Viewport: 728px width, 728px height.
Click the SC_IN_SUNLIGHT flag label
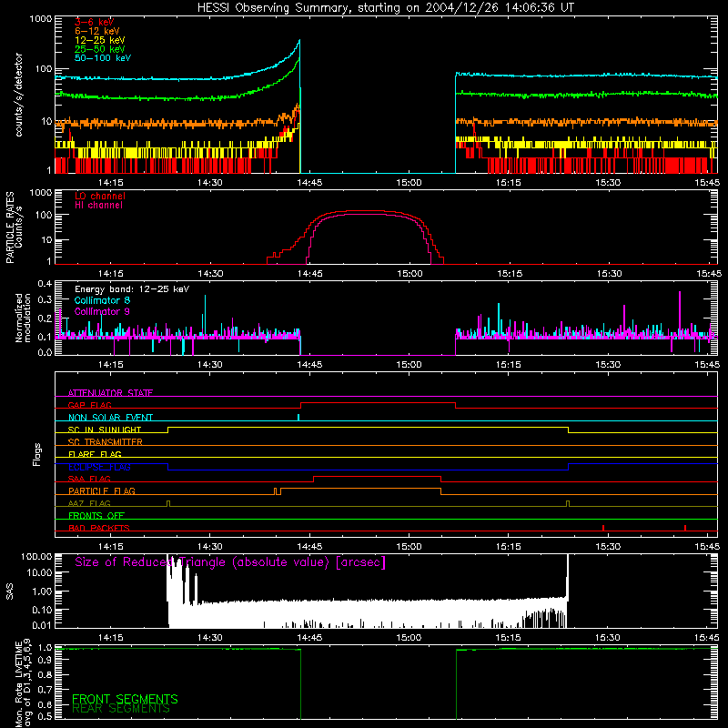coord(105,430)
